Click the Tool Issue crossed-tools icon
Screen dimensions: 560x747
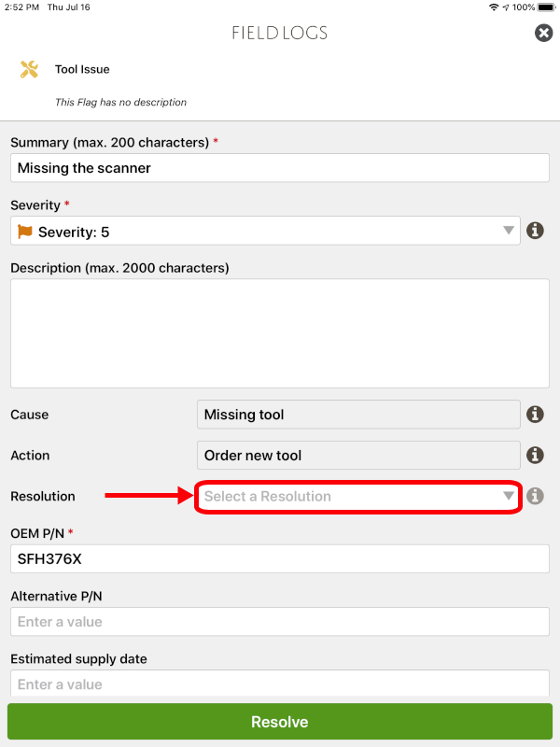coord(26,69)
